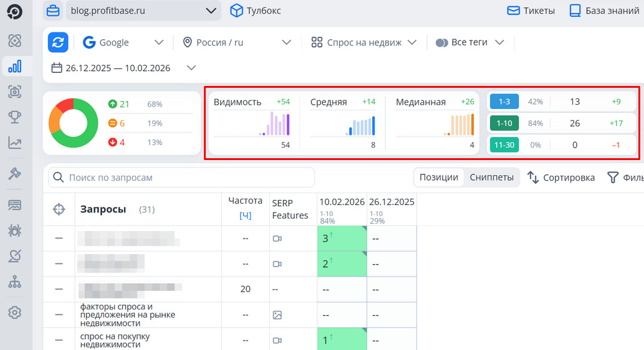Click the Сортировка button
This screenshot has height=350, width=644.
point(561,177)
